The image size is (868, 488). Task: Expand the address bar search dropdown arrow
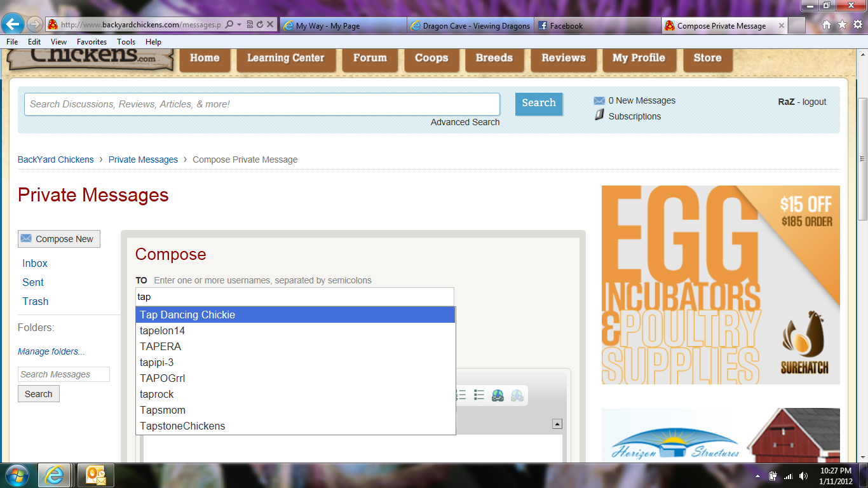point(239,25)
